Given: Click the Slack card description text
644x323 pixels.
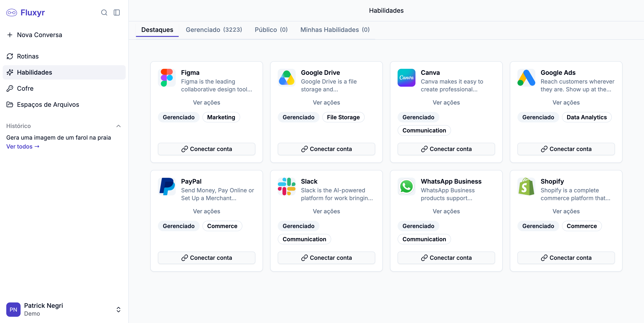Looking at the screenshot, I should 337,194.
